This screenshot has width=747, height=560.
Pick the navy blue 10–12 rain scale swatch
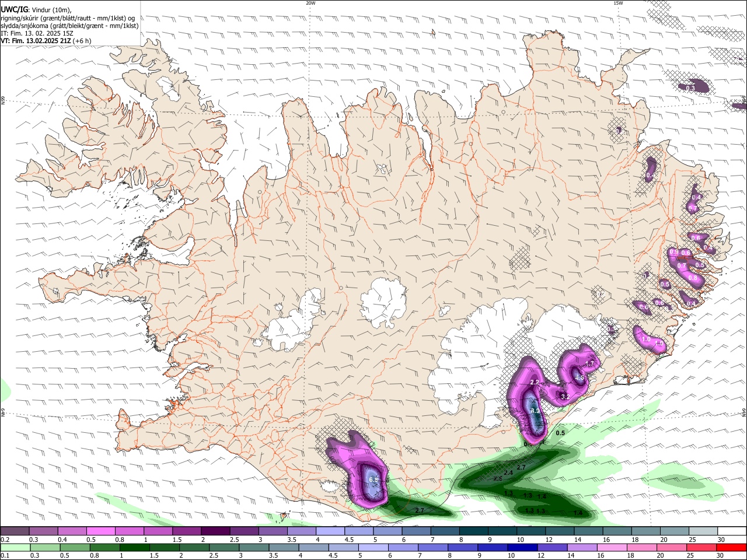pyautogui.click(x=523, y=547)
